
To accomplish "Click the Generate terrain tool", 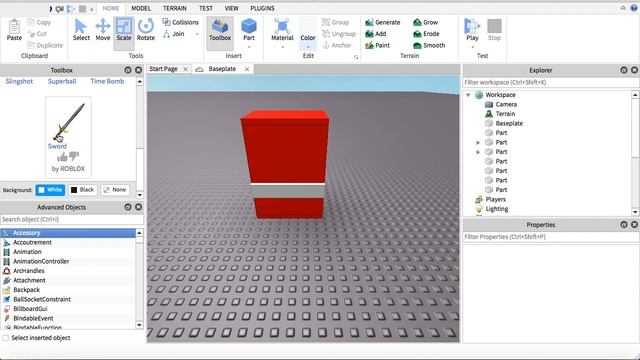I will click(x=382, y=22).
